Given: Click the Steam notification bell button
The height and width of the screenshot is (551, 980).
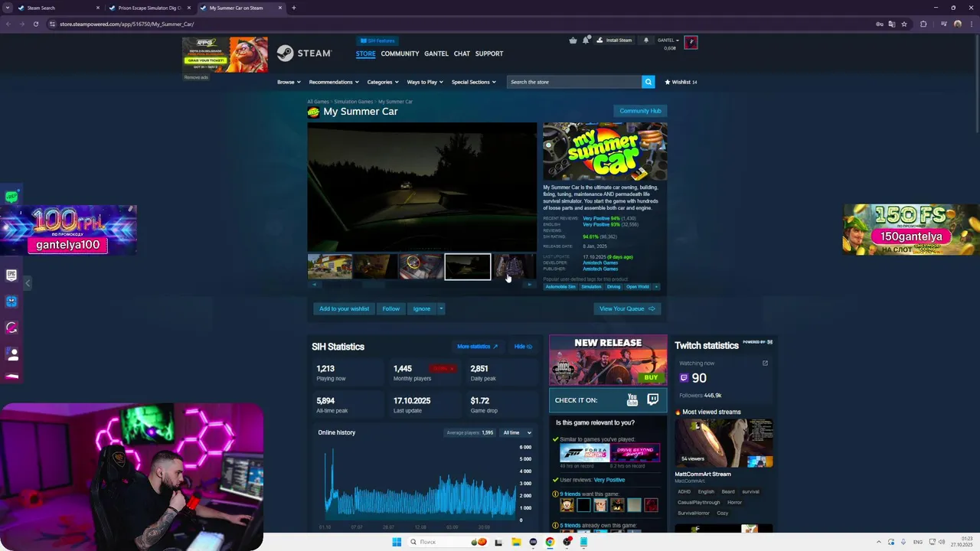Looking at the screenshot, I should click(x=646, y=40).
